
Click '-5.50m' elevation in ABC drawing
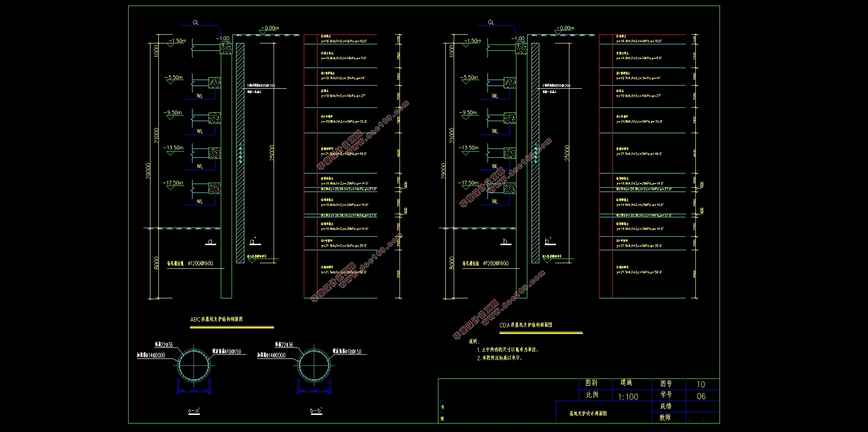pos(174,77)
